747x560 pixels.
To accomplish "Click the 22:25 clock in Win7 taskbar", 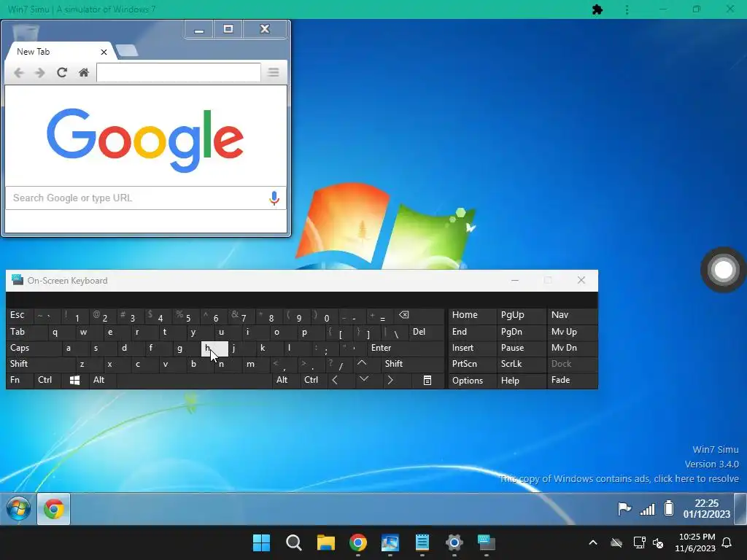I will coord(706,508).
